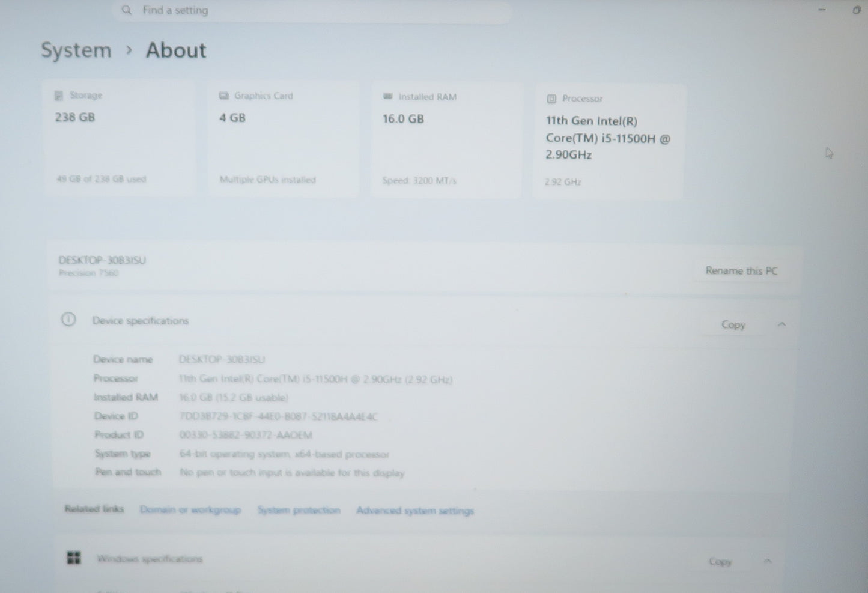The height and width of the screenshot is (593, 868).
Task: Click the Device specifications info icon
Action: (x=69, y=320)
